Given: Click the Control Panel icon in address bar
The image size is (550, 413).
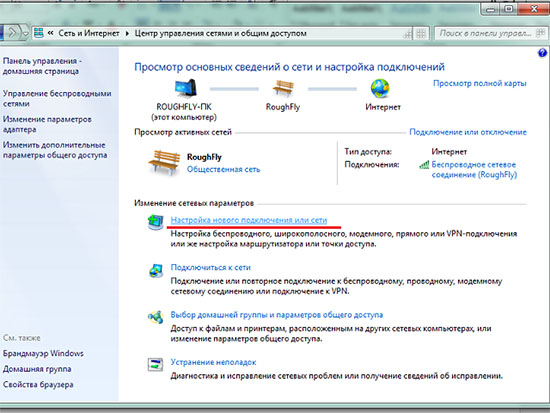Looking at the screenshot, I should (x=39, y=33).
